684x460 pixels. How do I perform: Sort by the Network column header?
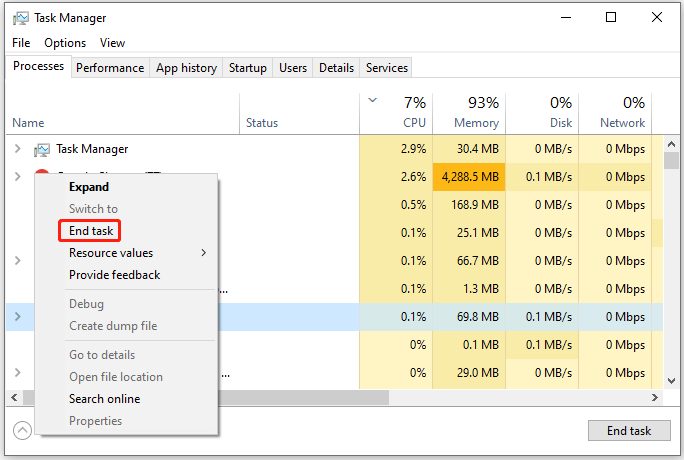pos(615,113)
